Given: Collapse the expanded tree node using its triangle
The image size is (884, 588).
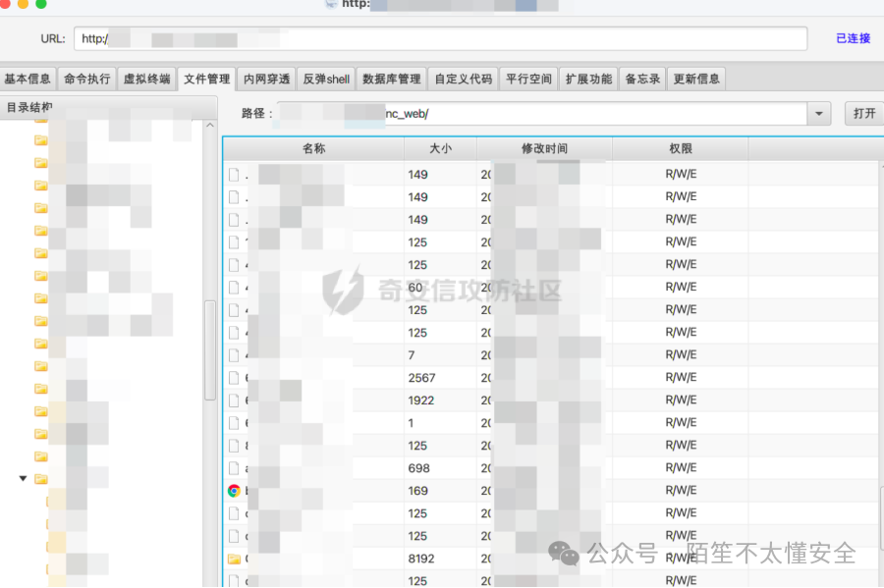Looking at the screenshot, I should tap(22, 478).
